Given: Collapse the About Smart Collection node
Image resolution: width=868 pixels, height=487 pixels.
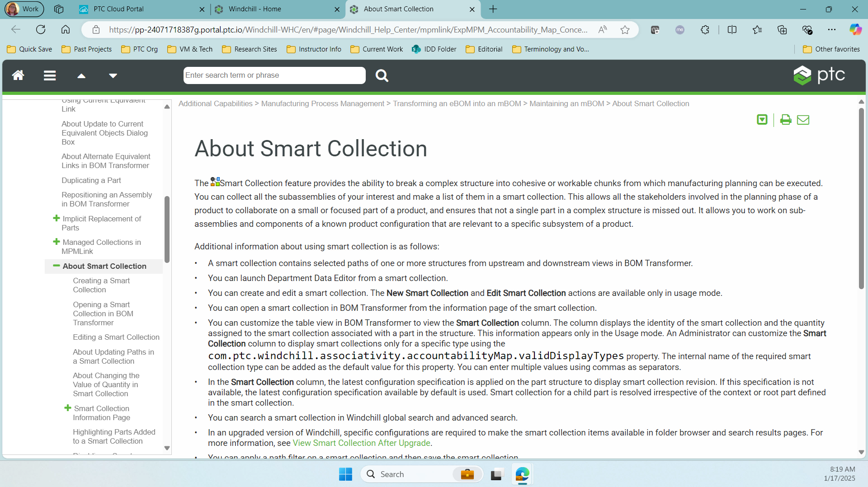Looking at the screenshot, I should [x=57, y=266].
